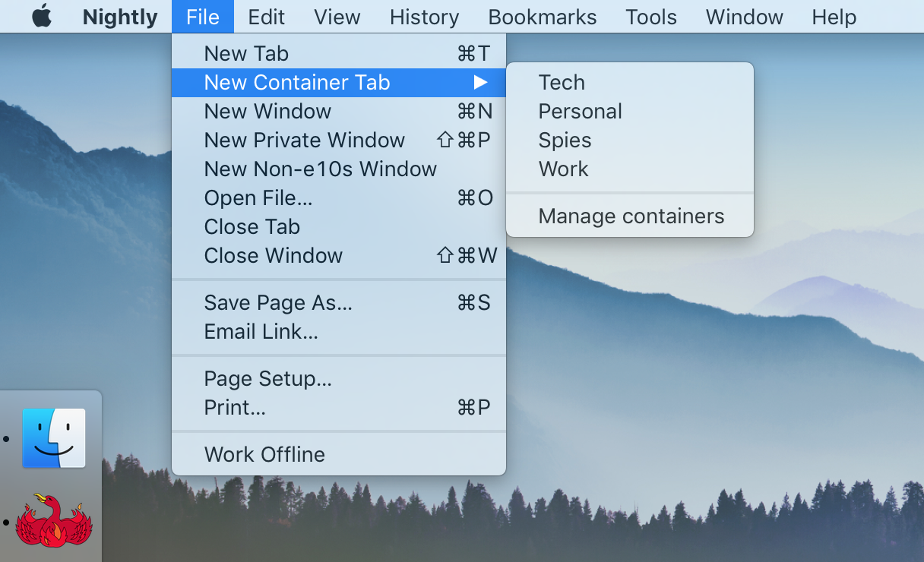Viewport: 924px width, 562px height.
Task: Open the Nightly application menu
Action: (x=120, y=17)
